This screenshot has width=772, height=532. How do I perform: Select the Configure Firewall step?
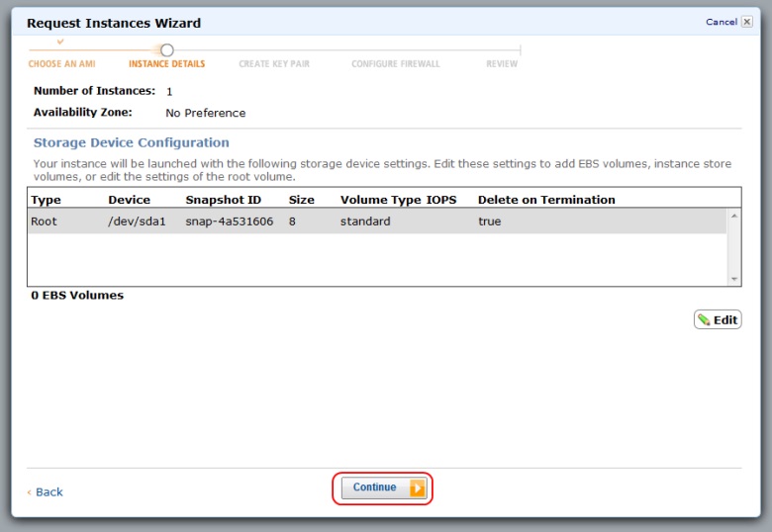(x=396, y=64)
